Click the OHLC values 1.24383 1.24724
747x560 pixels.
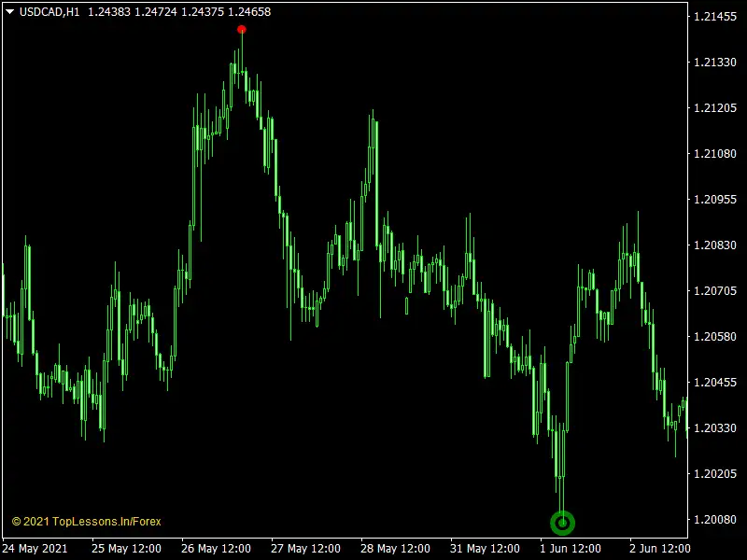[133, 12]
